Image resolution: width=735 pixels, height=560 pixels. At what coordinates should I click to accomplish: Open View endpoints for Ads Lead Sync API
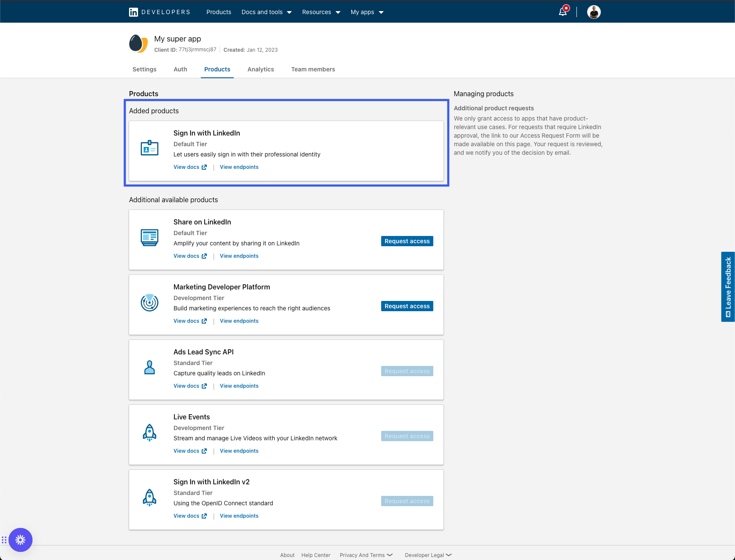[x=239, y=386]
